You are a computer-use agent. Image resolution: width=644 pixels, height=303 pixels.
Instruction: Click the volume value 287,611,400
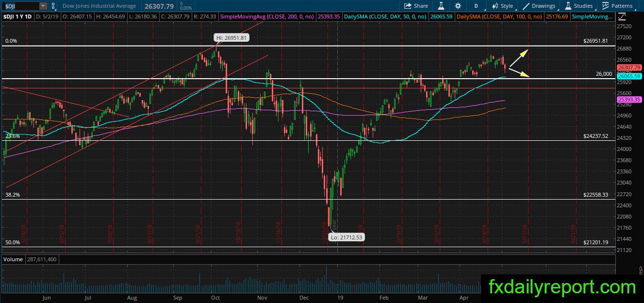click(x=41, y=259)
